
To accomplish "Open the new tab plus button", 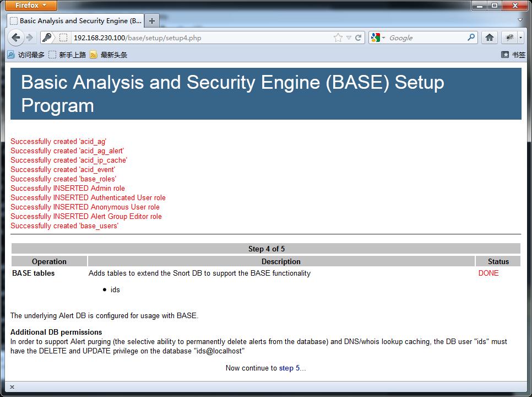I will 152,21.
